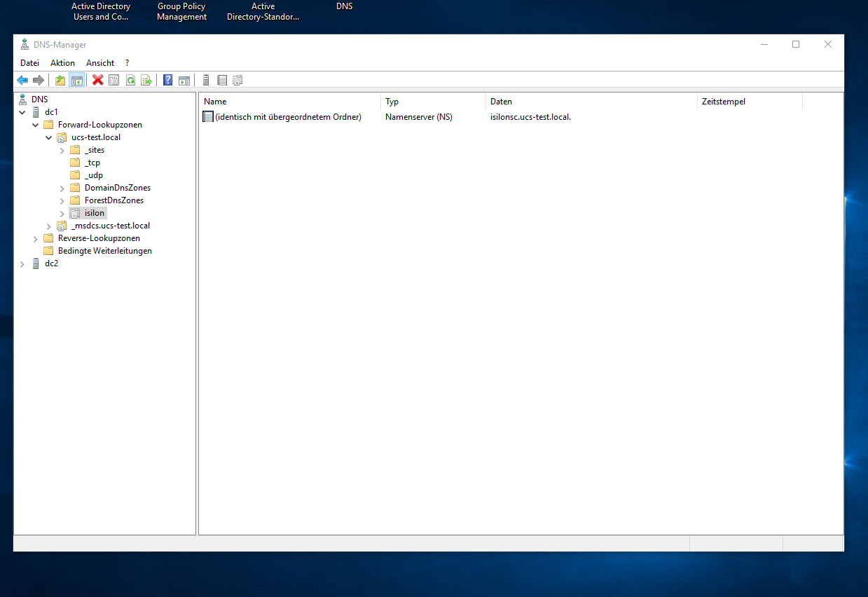The height and width of the screenshot is (597, 868).
Task: Click the red Delete X icon
Action: tap(98, 81)
